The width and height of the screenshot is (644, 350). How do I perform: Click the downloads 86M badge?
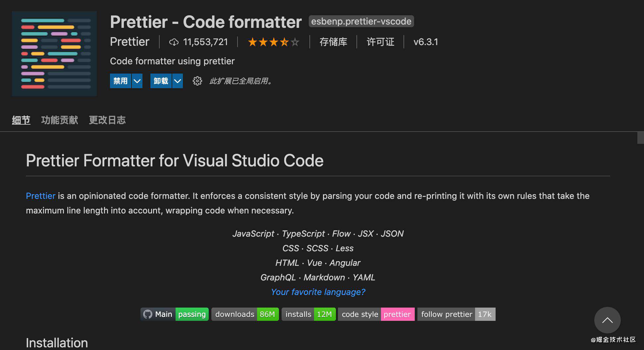245,314
